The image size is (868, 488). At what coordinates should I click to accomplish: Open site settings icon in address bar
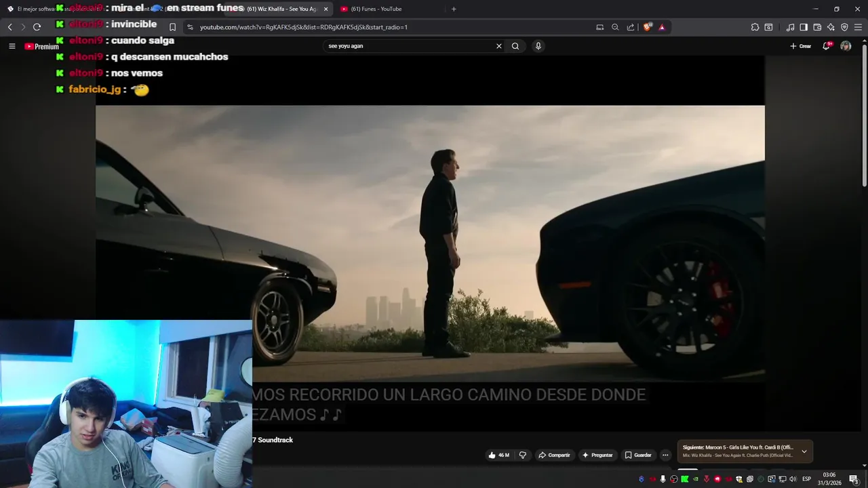tap(190, 27)
